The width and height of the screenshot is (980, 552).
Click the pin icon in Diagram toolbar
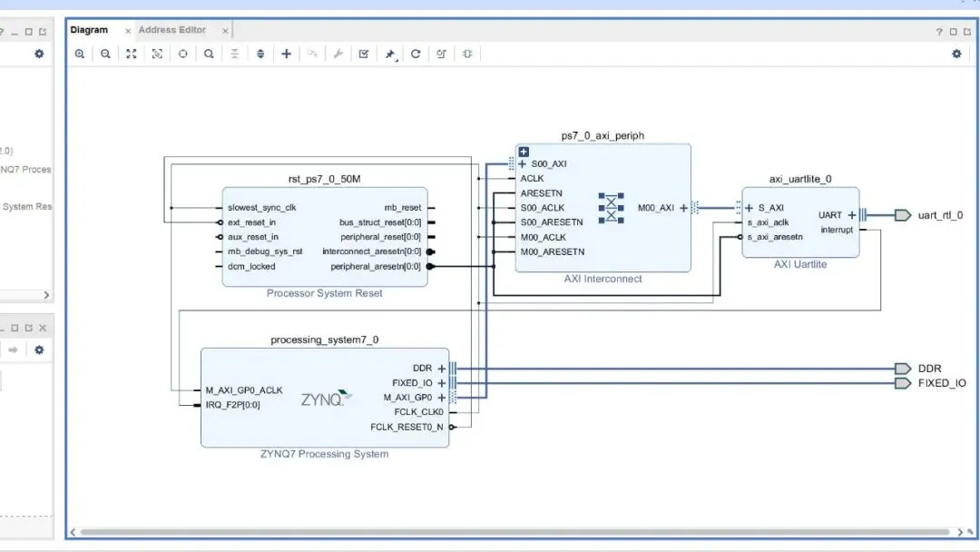(390, 54)
